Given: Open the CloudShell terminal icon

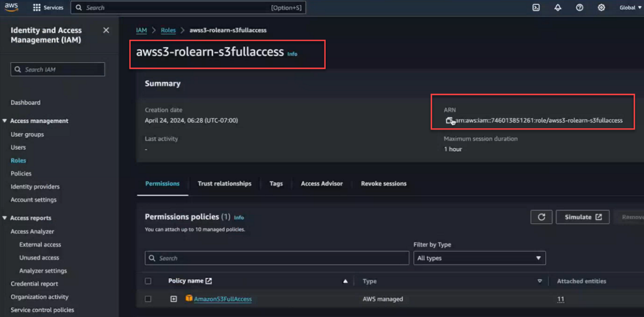Looking at the screenshot, I should 536,7.
